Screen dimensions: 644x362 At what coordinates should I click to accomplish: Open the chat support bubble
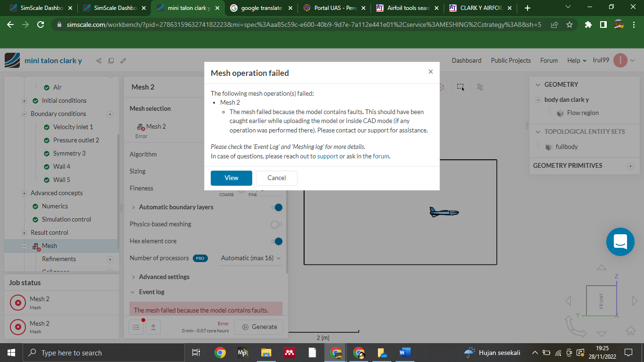(620, 242)
